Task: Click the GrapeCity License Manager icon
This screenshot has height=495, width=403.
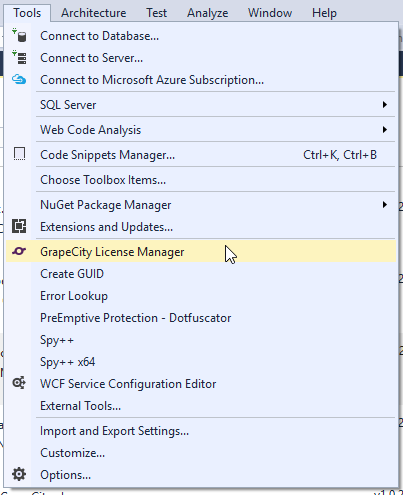Action: (x=19, y=251)
